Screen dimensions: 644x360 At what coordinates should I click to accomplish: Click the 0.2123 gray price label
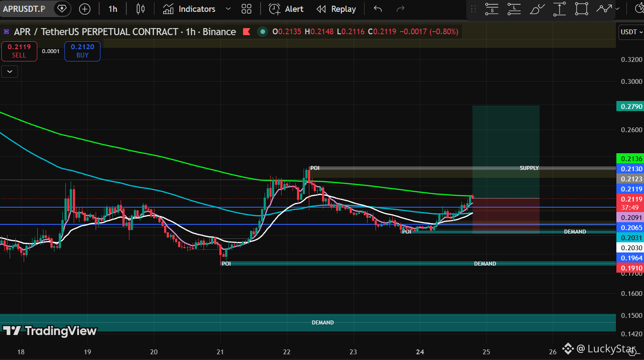(630, 179)
